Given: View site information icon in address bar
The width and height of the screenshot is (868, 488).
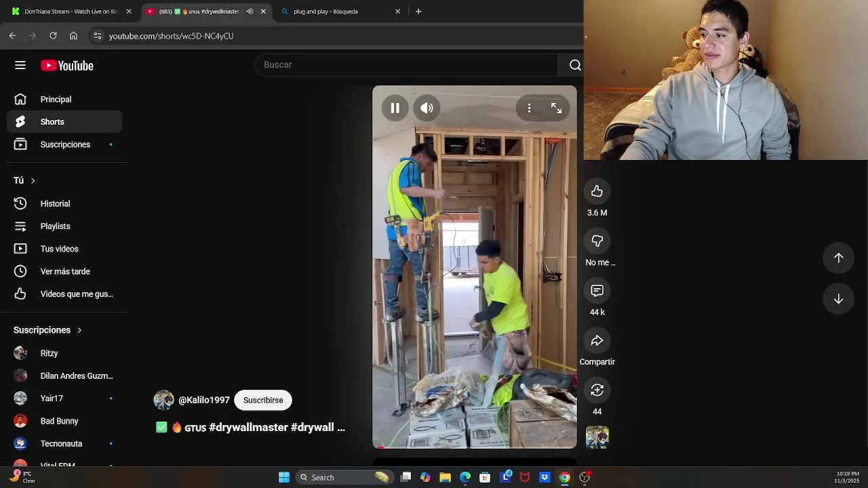Looking at the screenshot, I should (98, 36).
